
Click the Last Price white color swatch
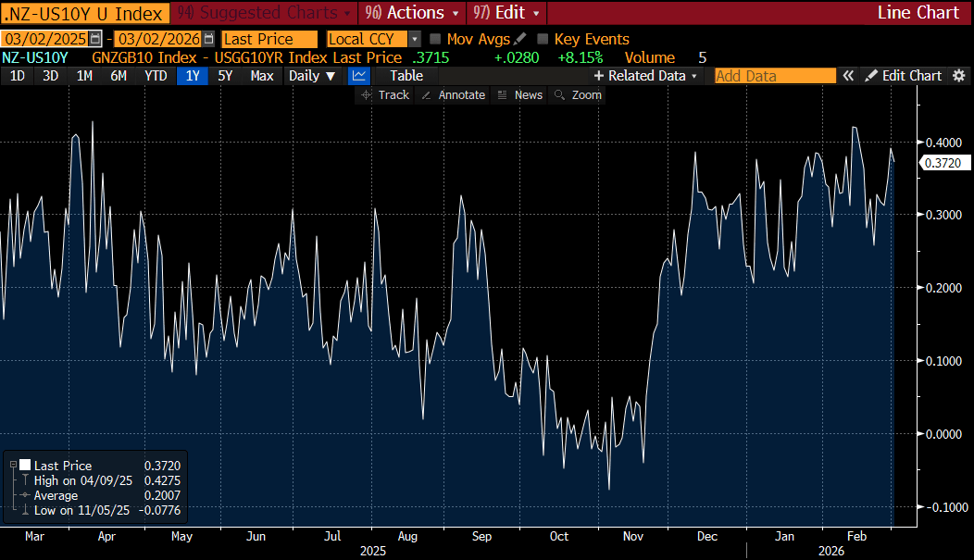click(25, 466)
